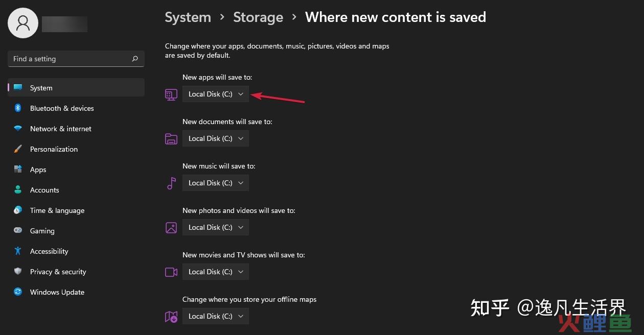Click the Find a setting search box
Viewport: 644px width, 335px height.
[76, 59]
